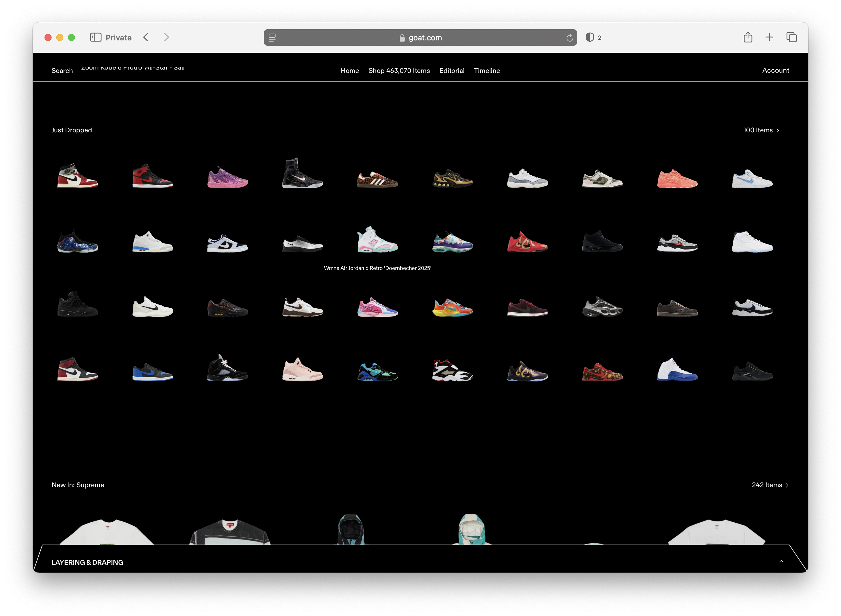
Task: Click the Search field
Action: pyautogui.click(x=62, y=71)
